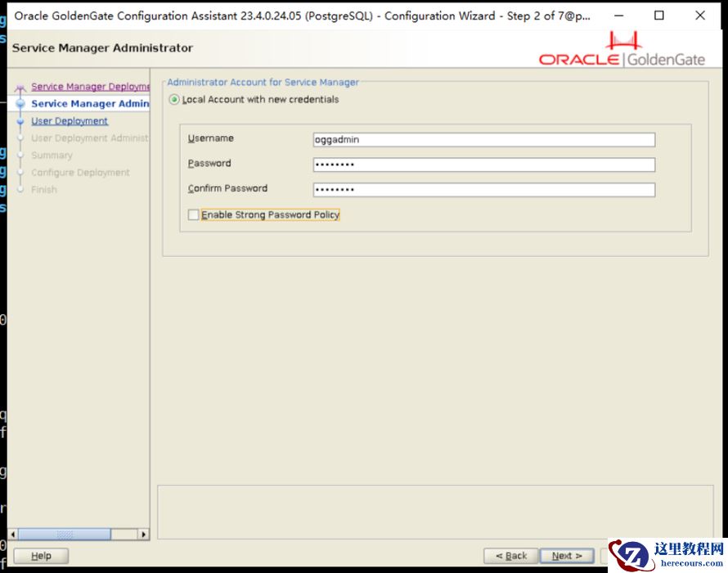
Task: Select Local Account with new credentials radio
Action: click(x=174, y=99)
